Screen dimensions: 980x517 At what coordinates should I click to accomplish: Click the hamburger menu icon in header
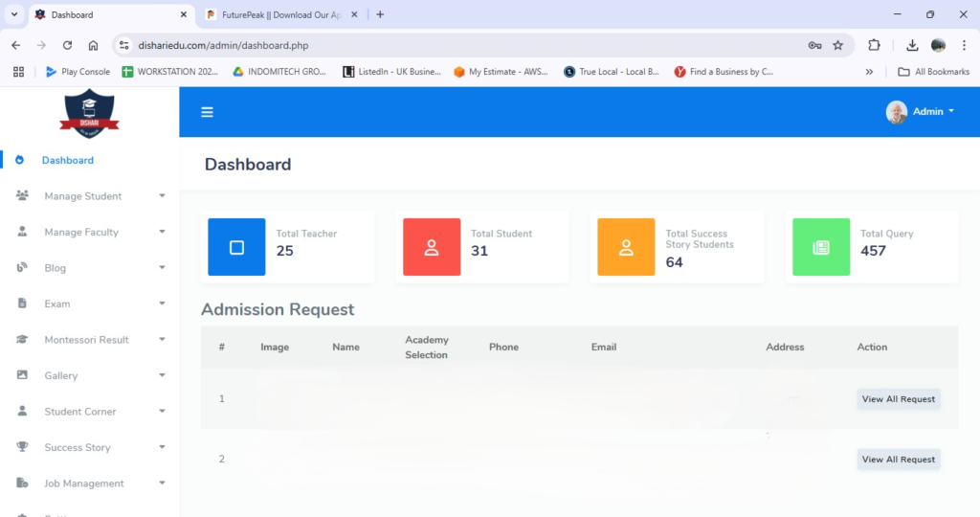207,112
